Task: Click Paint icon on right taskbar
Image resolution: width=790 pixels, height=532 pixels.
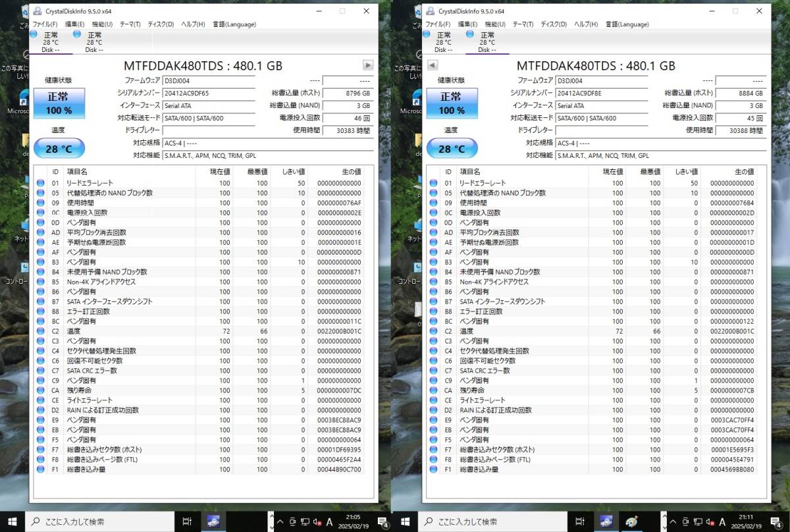Action: (x=631, y=521)
